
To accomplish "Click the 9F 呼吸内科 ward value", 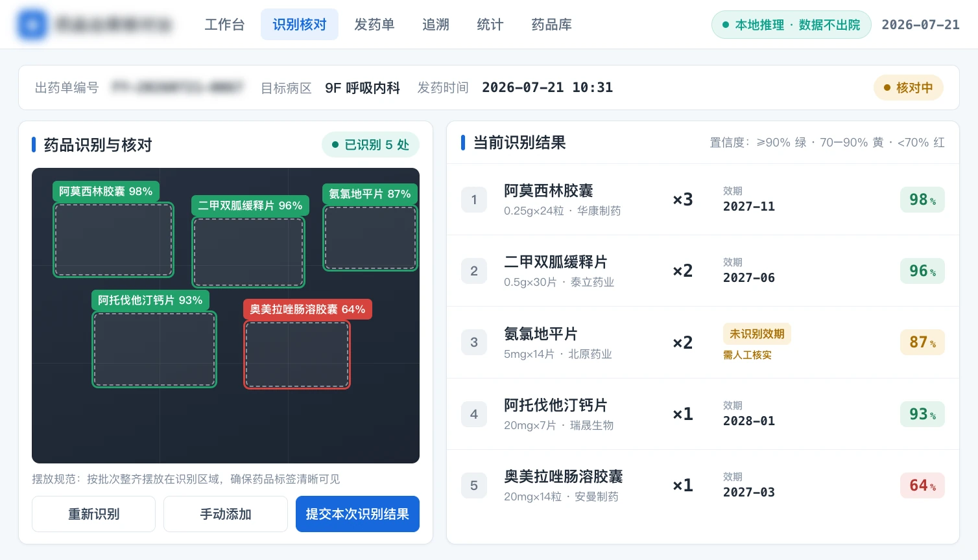I will click(363, 87).
